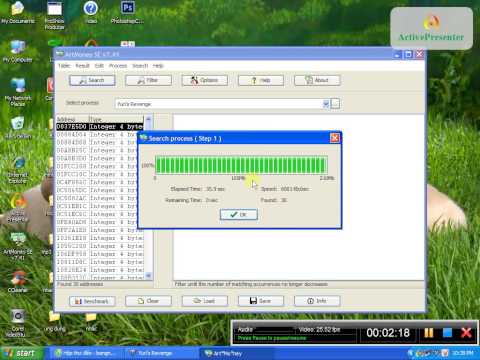The height and width of the screenshot is (360, 480).
Task: Switch to Tuzi's Revenge taskbar button
Action: pyautogui.click(x=161, y=353)
